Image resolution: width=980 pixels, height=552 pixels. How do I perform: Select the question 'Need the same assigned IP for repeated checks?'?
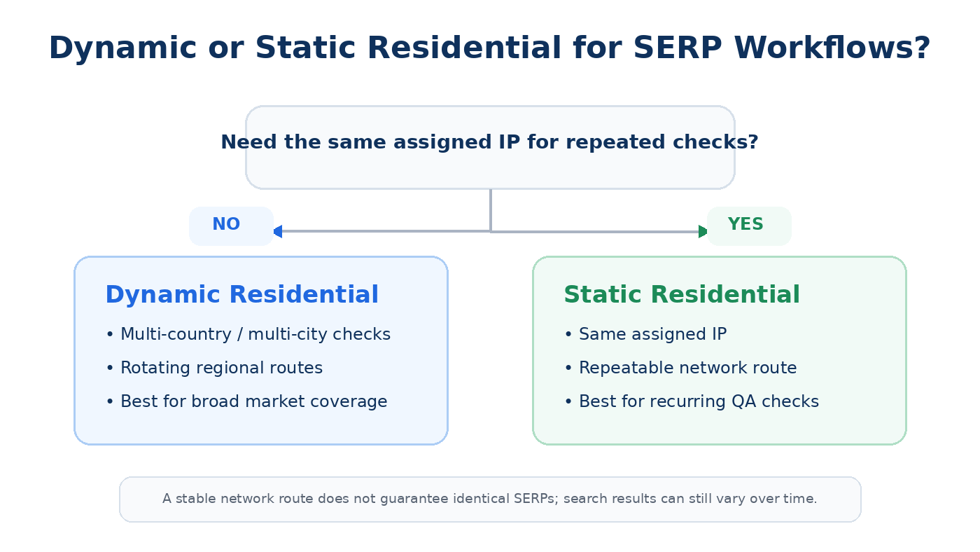point(489,142)
